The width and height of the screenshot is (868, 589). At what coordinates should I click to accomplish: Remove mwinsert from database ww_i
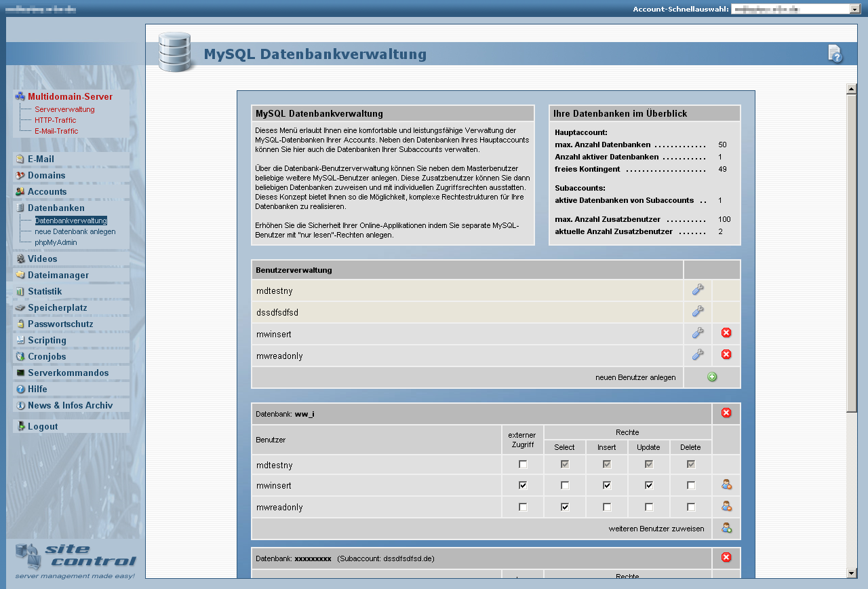point(726,484)
